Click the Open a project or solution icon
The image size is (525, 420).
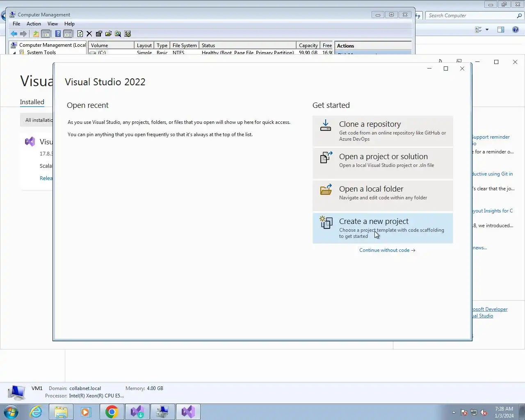tap(326, 157)
